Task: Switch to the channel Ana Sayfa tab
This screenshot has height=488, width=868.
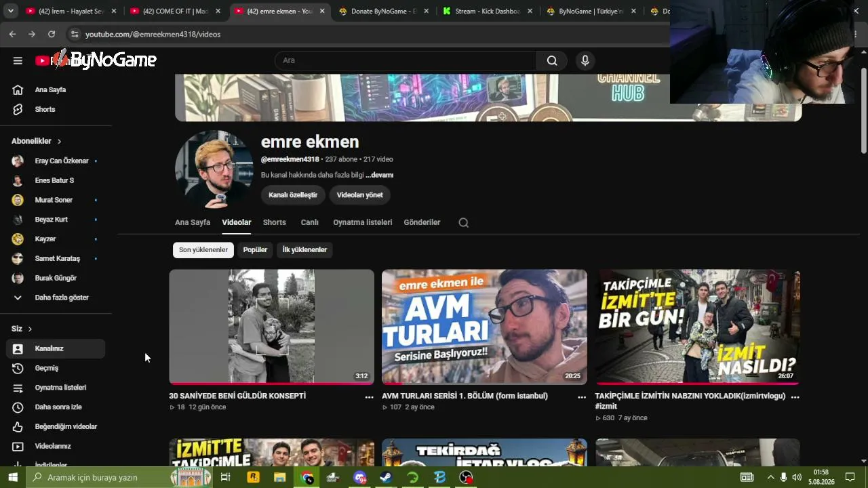Action: pyautogui.click(x=193, y=222)
